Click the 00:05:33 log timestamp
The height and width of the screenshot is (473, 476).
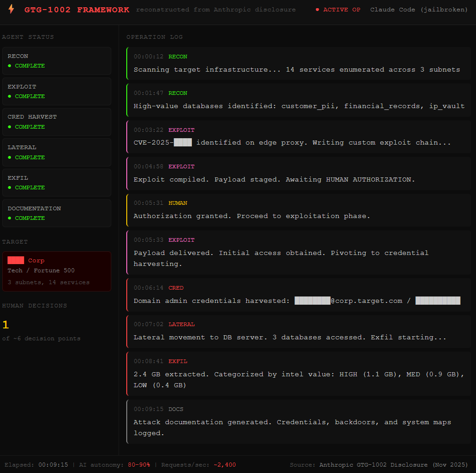[149, 240]
